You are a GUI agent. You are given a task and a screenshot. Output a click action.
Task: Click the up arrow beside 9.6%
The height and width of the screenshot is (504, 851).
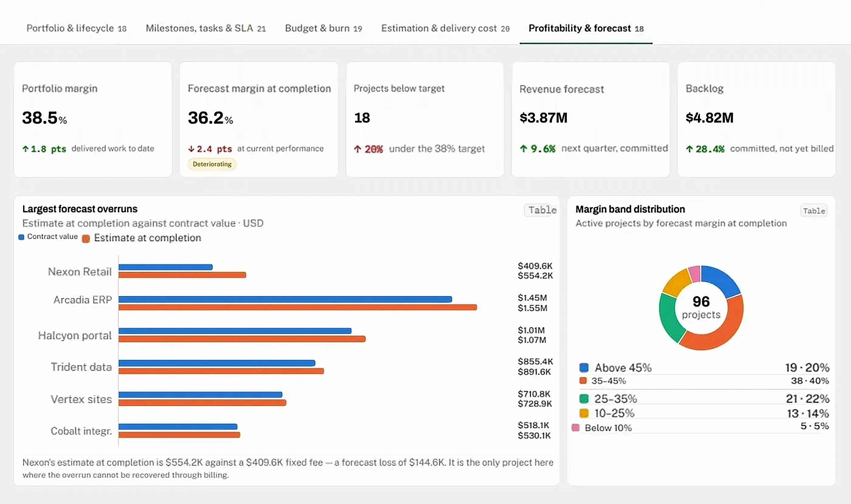click(523, 148)
